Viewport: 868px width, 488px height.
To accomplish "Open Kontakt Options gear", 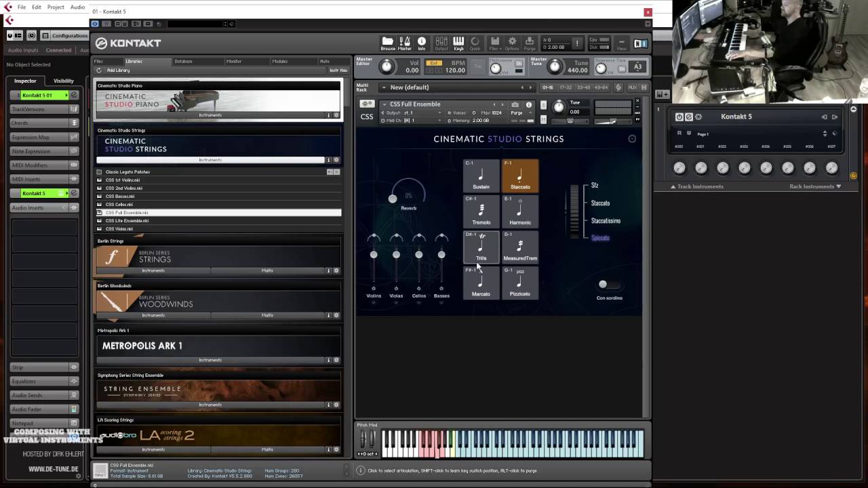I will [x=512, y=43].
